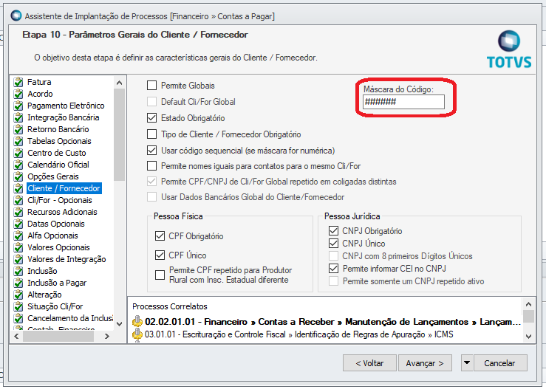Click the checkmark icon beside Alfa Opcionais

click(18, 235)
